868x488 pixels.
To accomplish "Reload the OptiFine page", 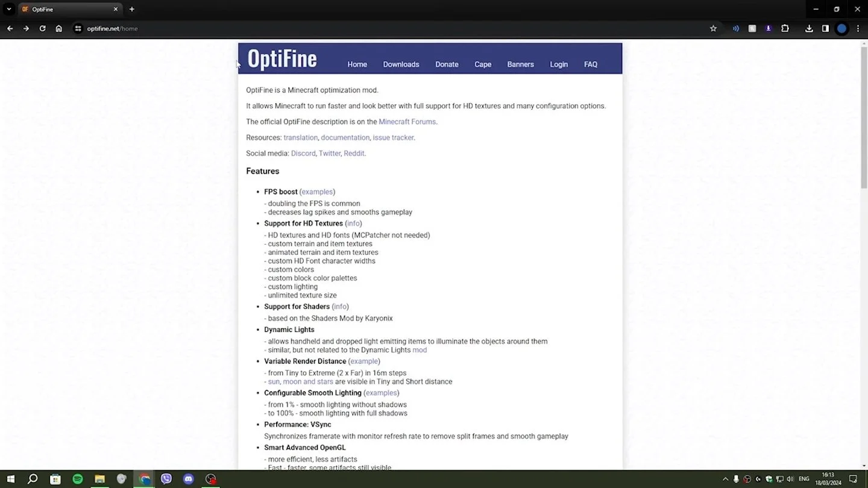I will click(x=42, y=28).
